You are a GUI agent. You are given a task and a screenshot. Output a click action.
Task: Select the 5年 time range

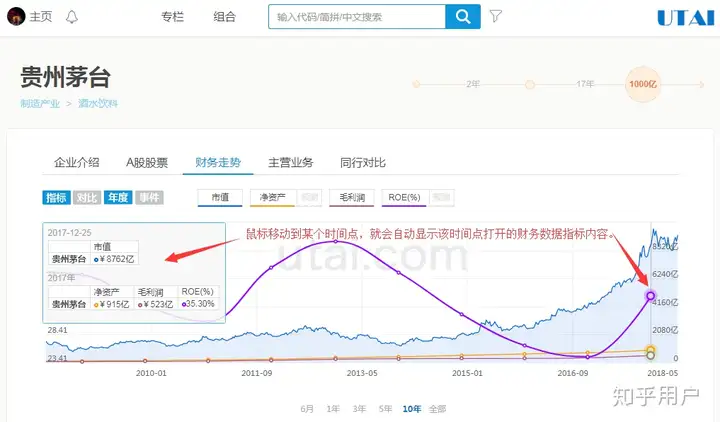point(385,409)
